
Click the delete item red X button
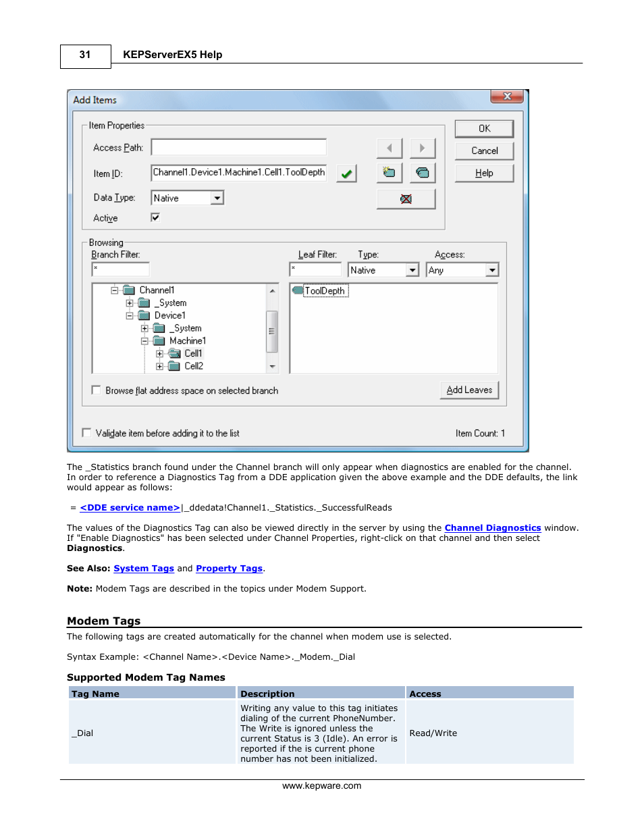[x=406, y=199]
